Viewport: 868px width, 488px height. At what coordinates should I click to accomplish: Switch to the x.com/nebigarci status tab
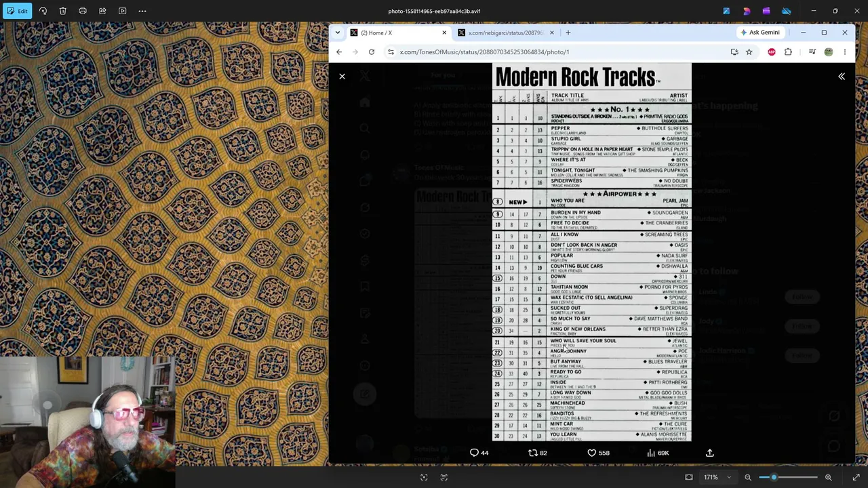(506, 33)
